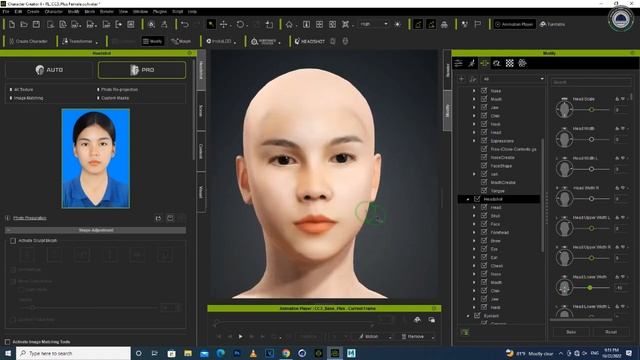
Task: Open VLC media player from taskbar
Action: tap(253, 353)
